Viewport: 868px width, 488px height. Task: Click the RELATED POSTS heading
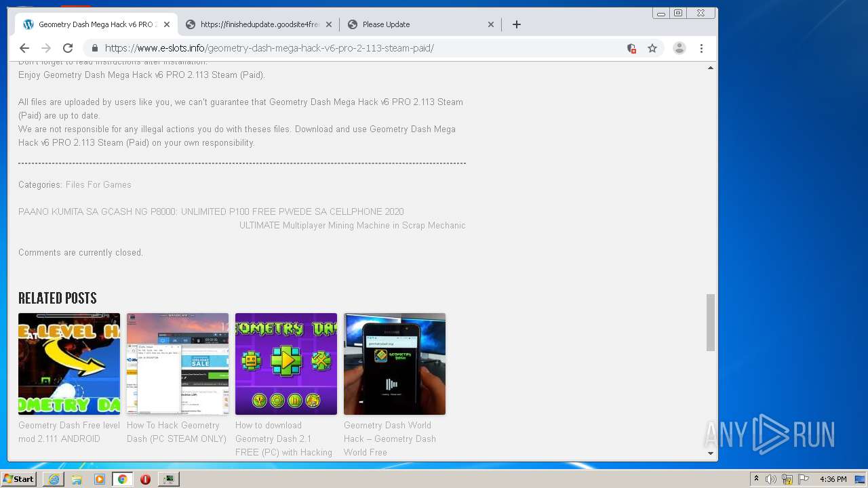[x=58, y=298]
